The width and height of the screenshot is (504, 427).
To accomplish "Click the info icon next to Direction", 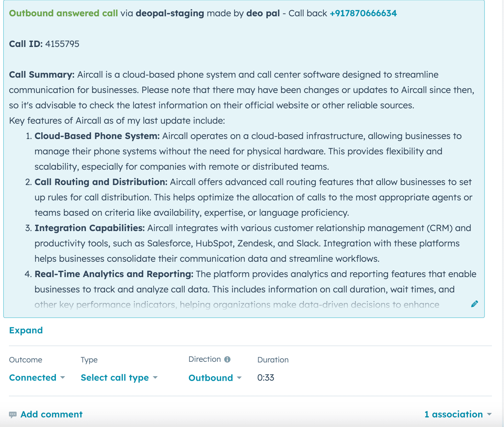I will point(227,359).
